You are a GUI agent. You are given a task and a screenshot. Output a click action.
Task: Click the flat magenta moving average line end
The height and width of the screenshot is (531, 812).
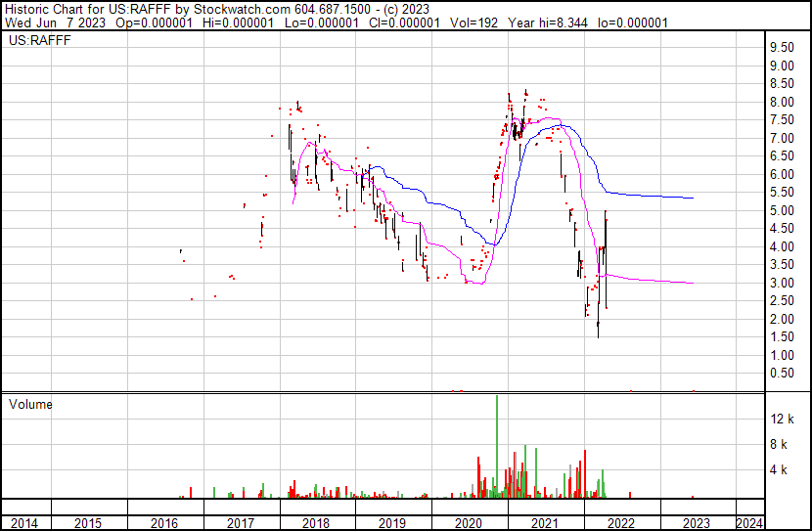coord(692,283)
